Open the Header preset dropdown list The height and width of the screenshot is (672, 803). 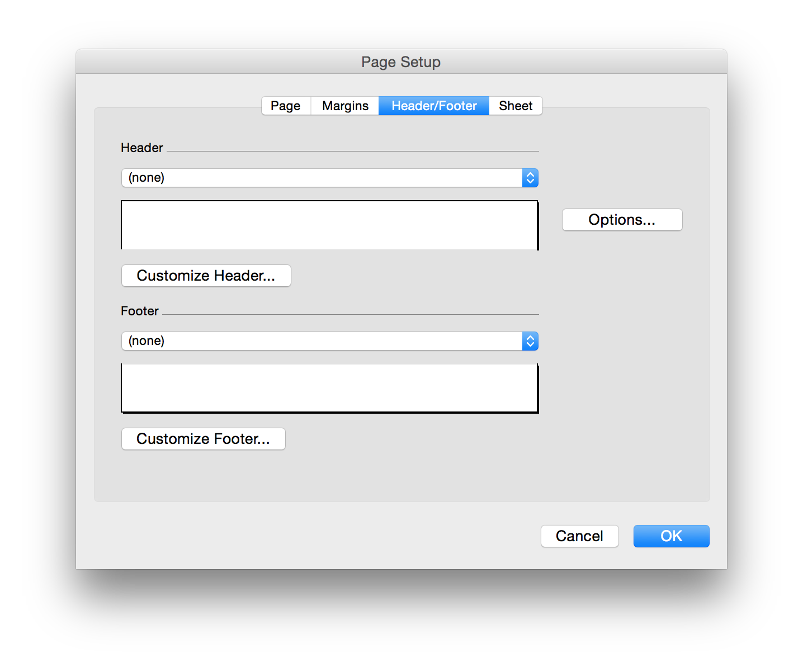pos(322,178)
